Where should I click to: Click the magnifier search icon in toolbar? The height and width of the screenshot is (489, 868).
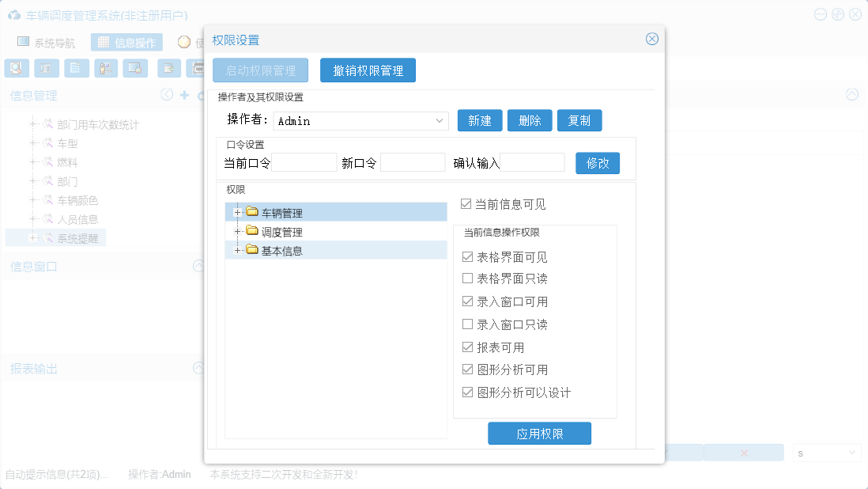(x=16, y=68)
